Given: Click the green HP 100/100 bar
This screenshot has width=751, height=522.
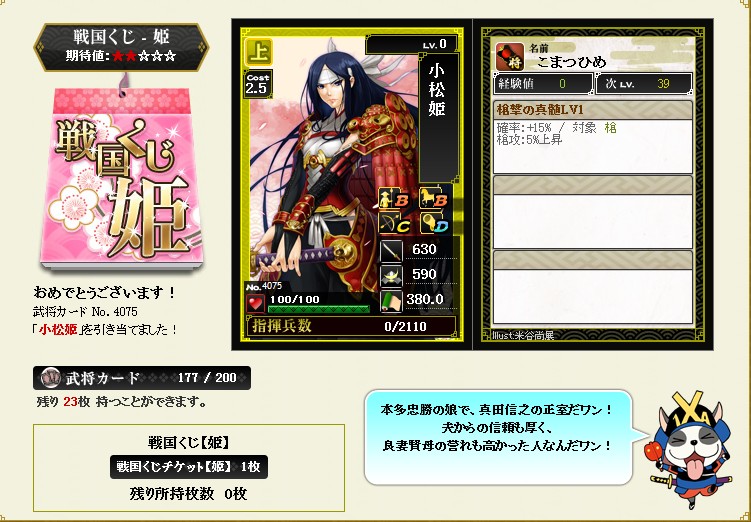Looking at the screenshot, I should coord(319,309).
